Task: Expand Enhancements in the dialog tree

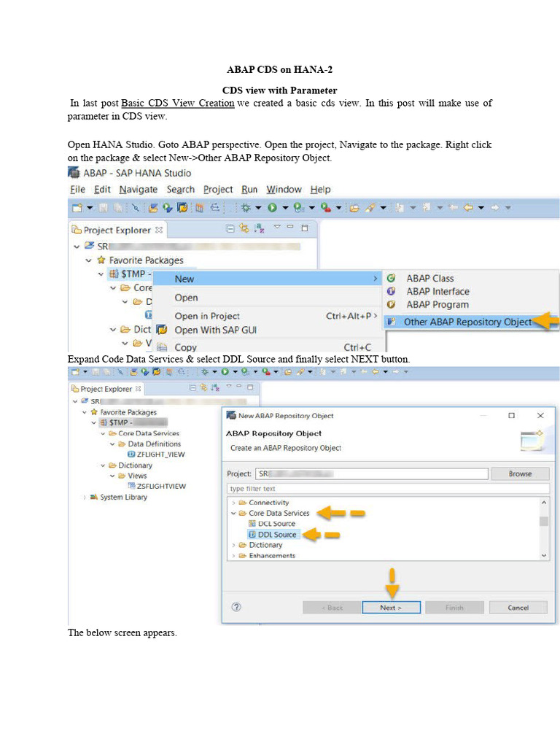Action: pos(233,555)
